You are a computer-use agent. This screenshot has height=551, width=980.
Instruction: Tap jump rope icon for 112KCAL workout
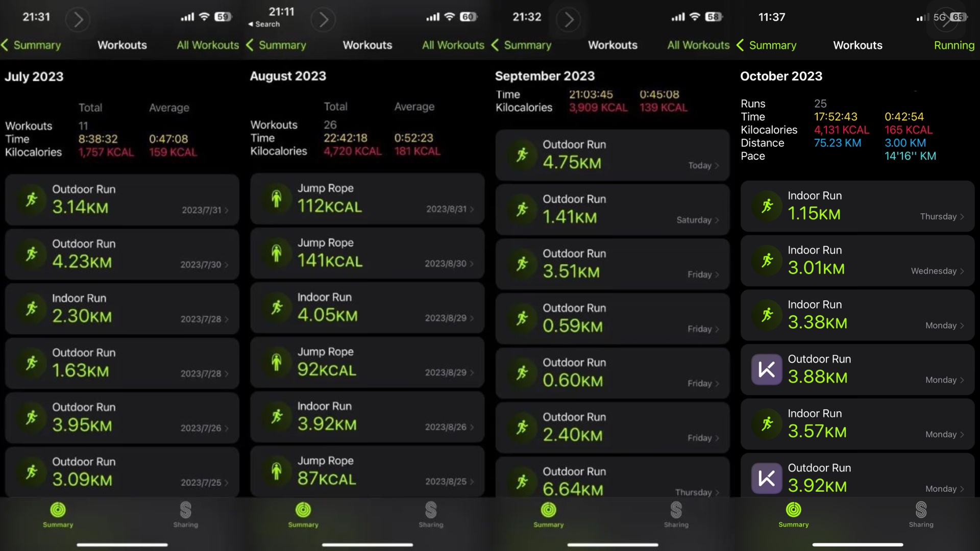pyautogui.click(x=276, y=198)
